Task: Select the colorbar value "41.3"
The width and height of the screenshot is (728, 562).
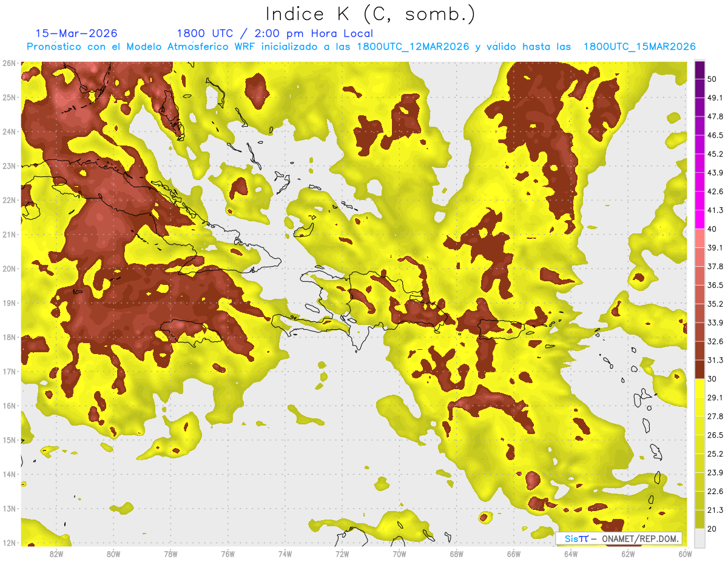Action: (x=715, y=210)
